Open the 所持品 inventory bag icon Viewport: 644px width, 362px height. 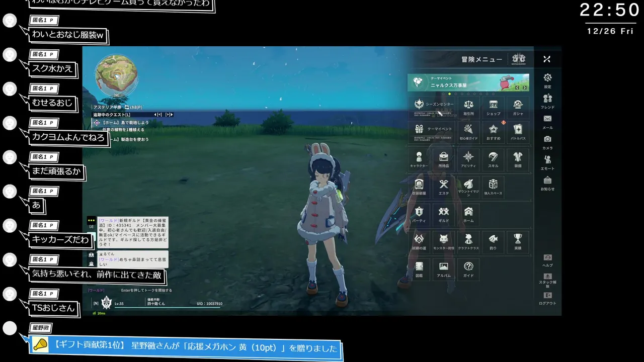(444, 160)
